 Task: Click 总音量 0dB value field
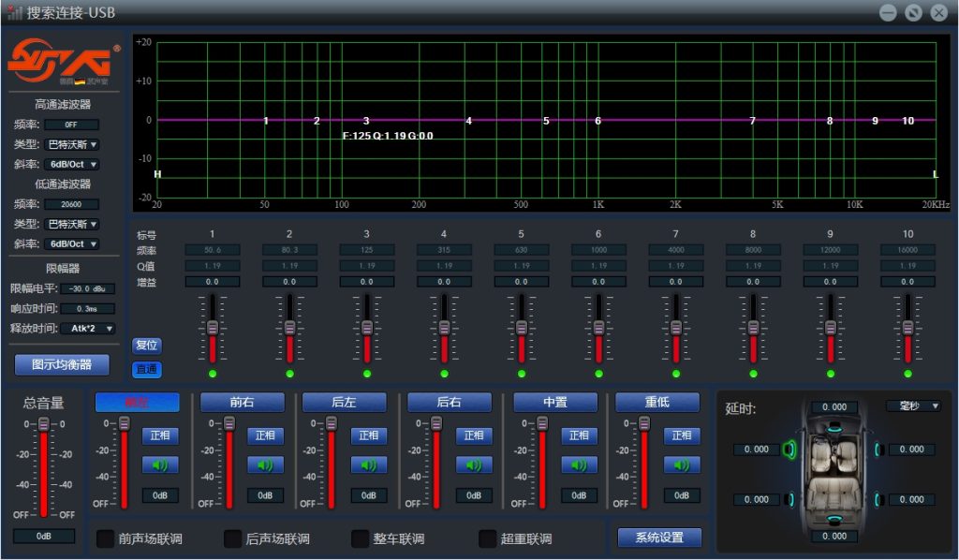[43, 537]
